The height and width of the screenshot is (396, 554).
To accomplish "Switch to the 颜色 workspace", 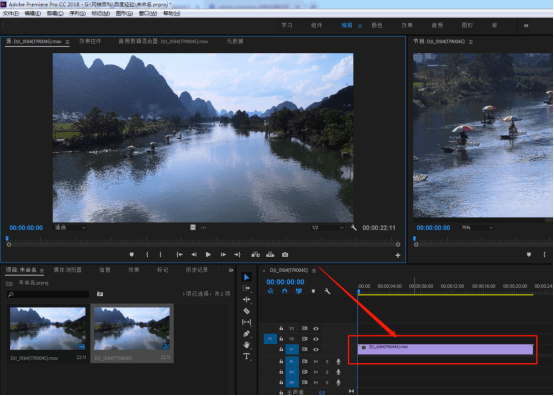I will [377, 25].
